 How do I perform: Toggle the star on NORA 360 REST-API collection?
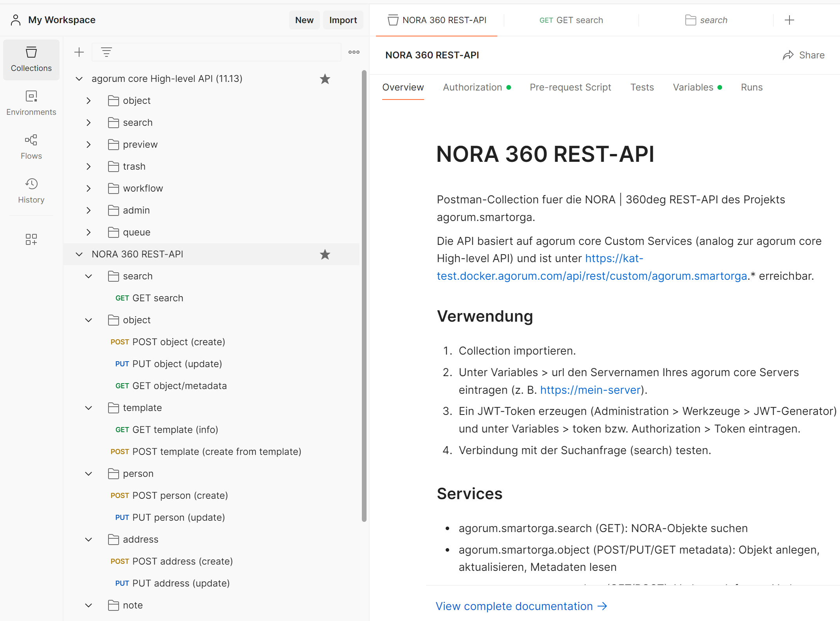(325, 254)
